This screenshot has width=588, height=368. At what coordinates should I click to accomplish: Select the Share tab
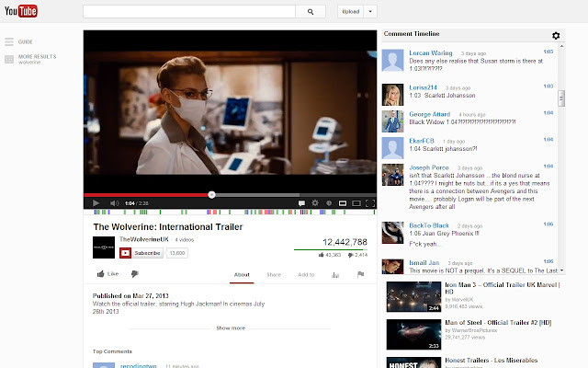pyautogui.click(x=274, y=275)
